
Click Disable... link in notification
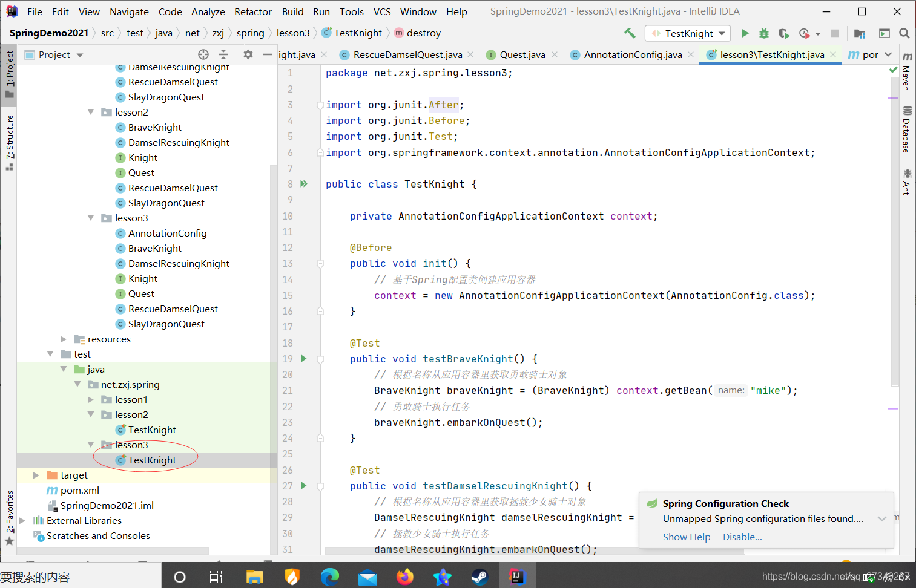tap(742, 537)
